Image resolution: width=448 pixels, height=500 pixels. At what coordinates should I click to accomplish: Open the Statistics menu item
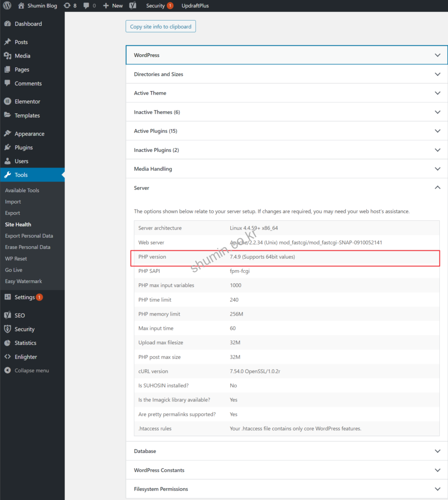pyautogui.click(x=25, y=343)
